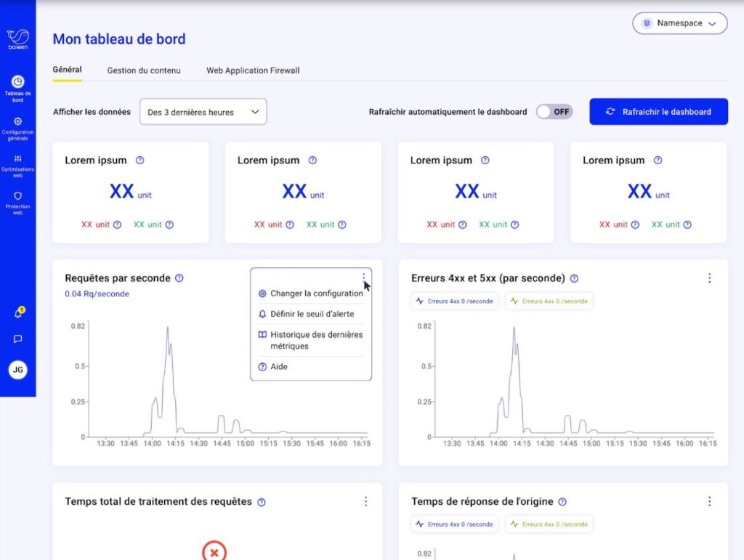Click Rafraîchir le dashboard button

pyautogui.click(x=658, y=112)
